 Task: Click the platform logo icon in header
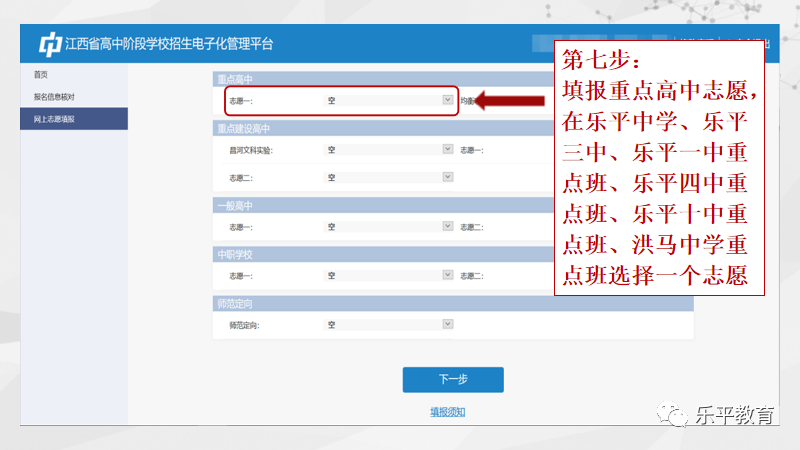(50, 44)
